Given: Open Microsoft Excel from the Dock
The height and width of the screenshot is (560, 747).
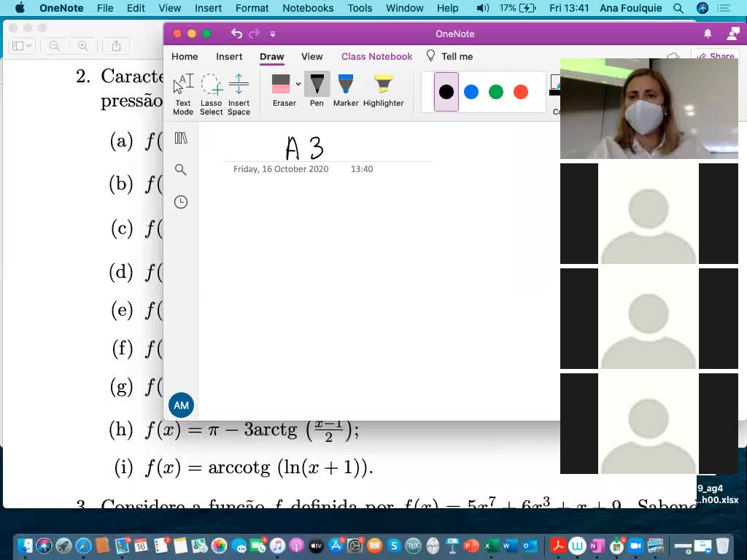Looking at the screenshot, I should coord(491,545).
